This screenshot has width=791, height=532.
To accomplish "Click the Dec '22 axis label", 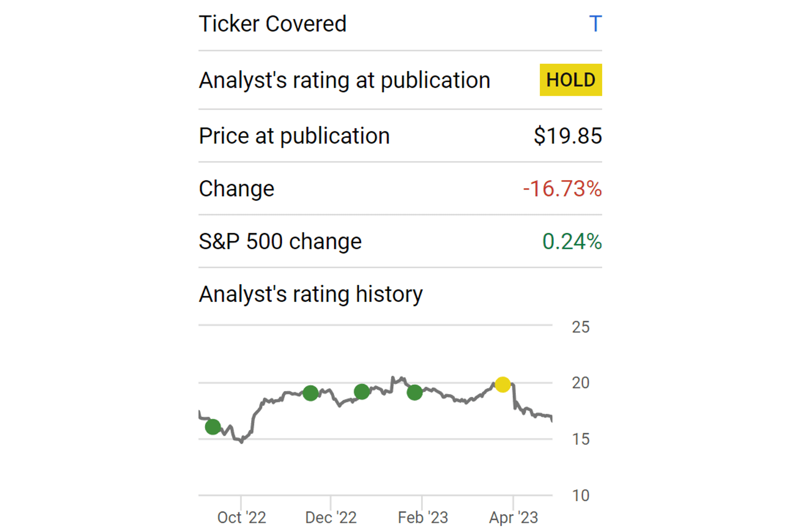I will coord(331,518).
